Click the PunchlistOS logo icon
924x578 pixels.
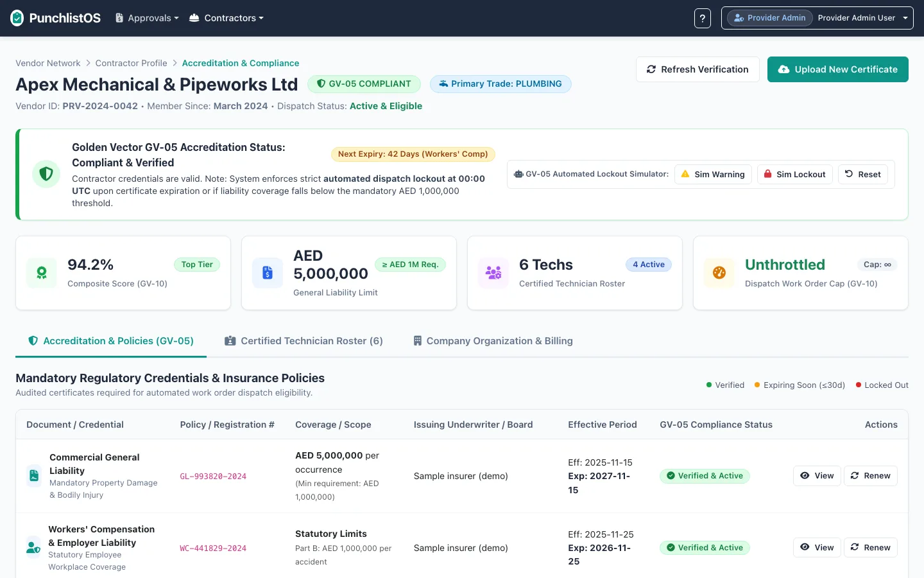pyautogui.click(x=17, y=18)
